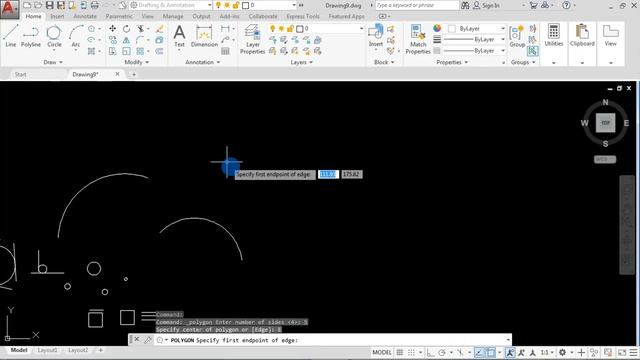Toggle snap mode in status bar
The height and width of the screenshot is (360, 640).
[411, 352]
